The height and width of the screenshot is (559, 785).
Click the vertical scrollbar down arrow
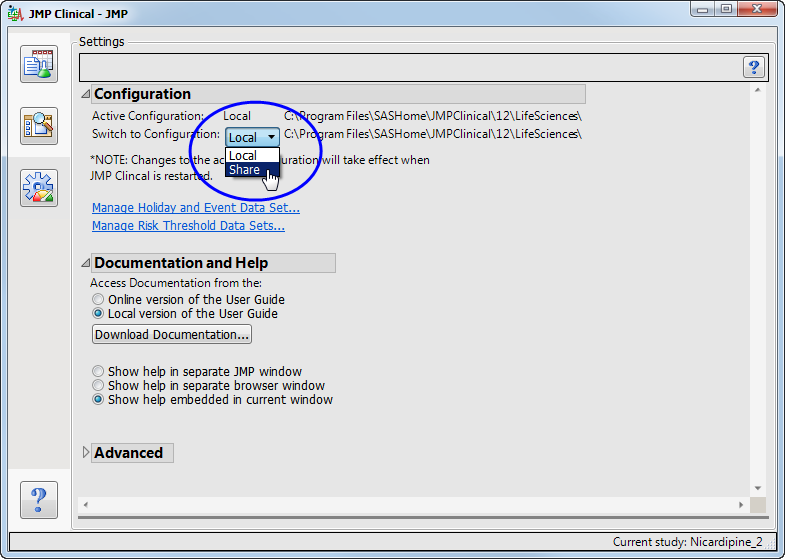point(757,488)
